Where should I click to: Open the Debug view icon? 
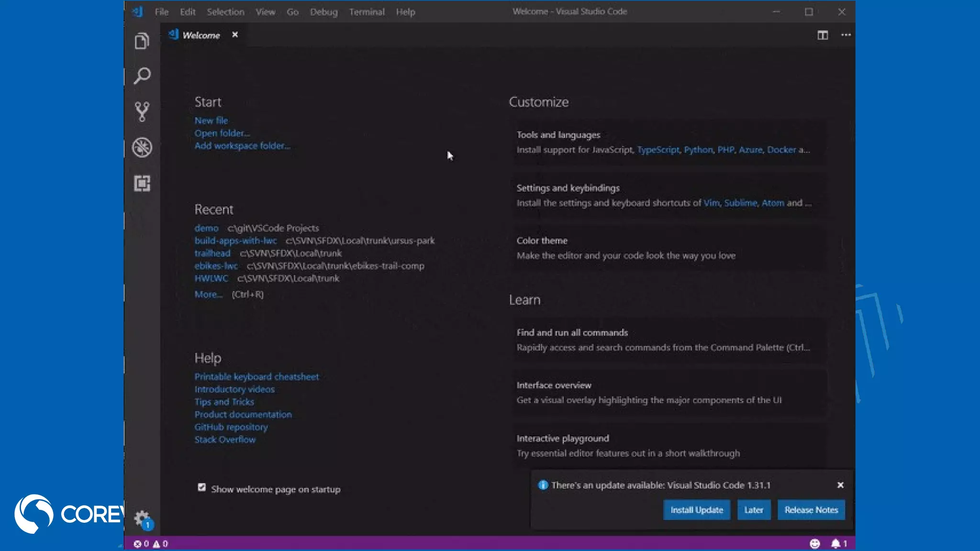click(142, 147)
